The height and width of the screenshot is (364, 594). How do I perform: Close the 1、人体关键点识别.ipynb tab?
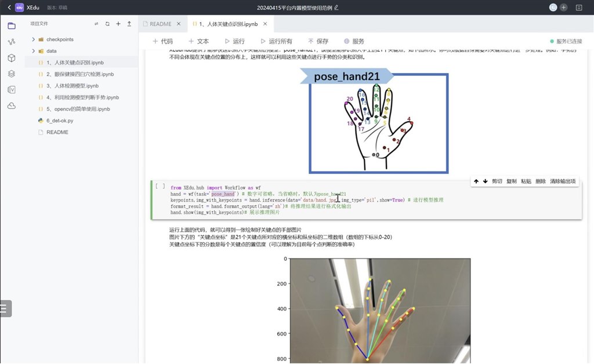pyautogui.click(x=265, y=24)
